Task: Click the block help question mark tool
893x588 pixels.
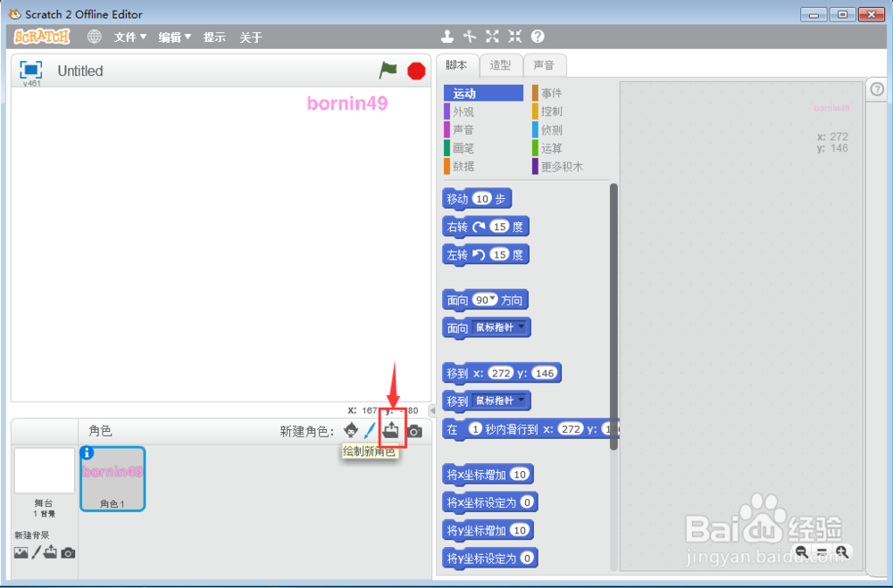Action: pyautogui.click(x=538, y=37)
